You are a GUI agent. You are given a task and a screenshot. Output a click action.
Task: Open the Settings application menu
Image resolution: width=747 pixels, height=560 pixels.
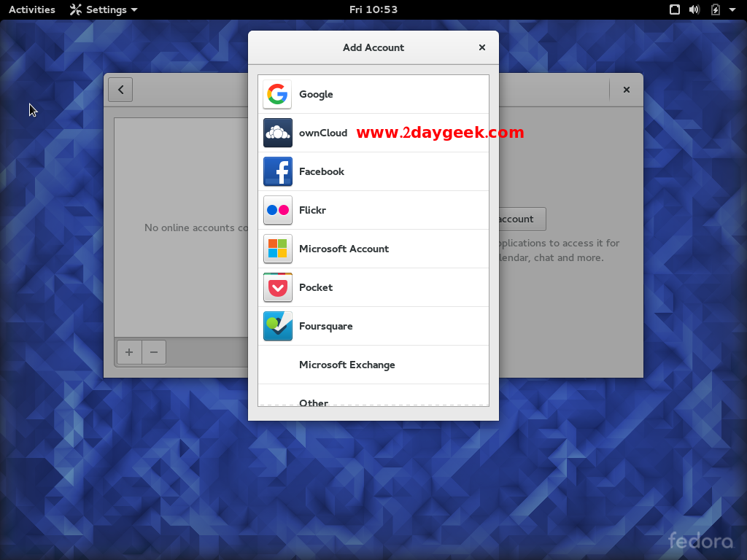point(104,9)
